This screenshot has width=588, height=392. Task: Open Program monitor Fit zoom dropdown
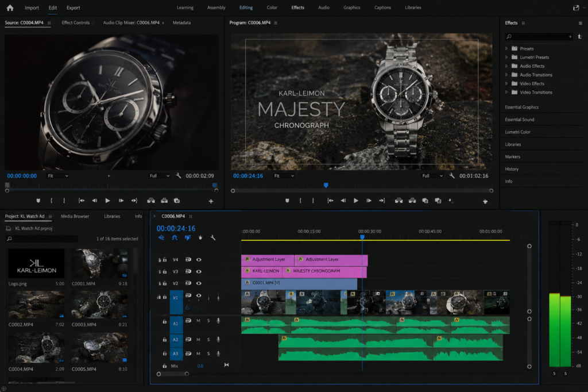click(284, 176)
